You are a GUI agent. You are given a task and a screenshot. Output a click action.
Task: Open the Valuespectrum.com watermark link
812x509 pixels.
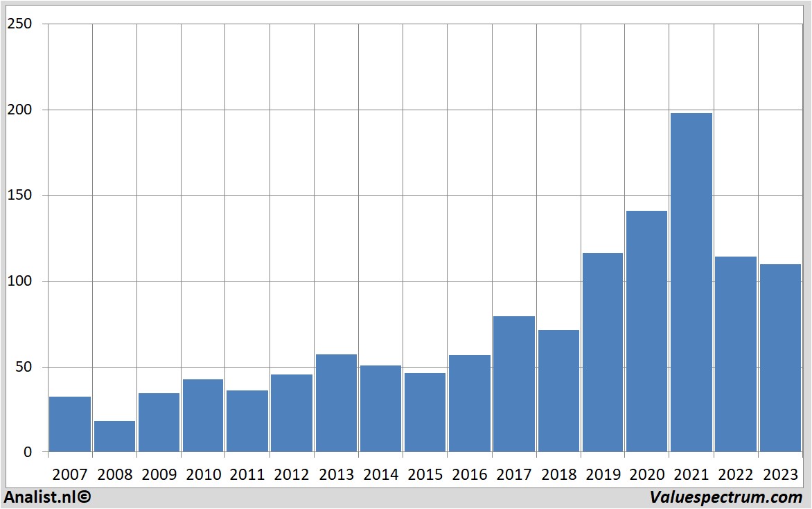[x=725, y=497]
